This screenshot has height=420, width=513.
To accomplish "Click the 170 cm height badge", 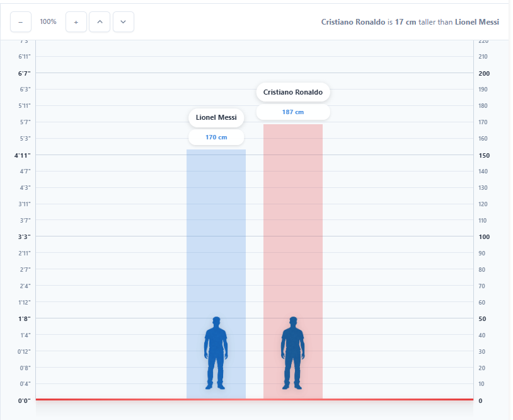I will tap(216, 137).
